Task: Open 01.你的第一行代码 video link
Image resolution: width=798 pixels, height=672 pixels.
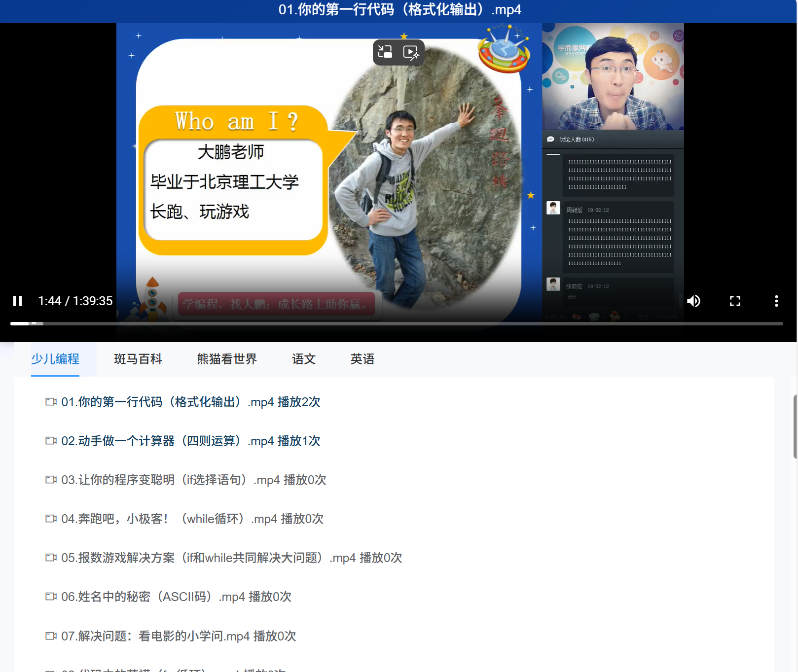Action: click(191, 402)
